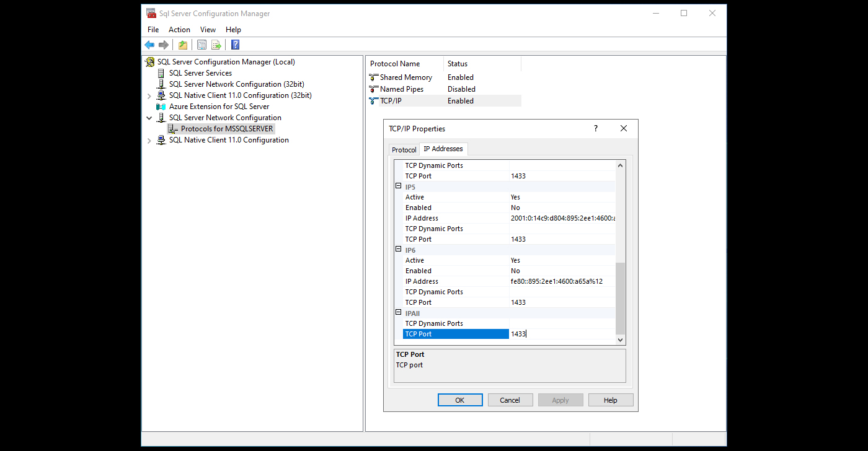Screen dimensions: 868x451
Task: Switch to the Protocol tab
Action: coord(404,150)
